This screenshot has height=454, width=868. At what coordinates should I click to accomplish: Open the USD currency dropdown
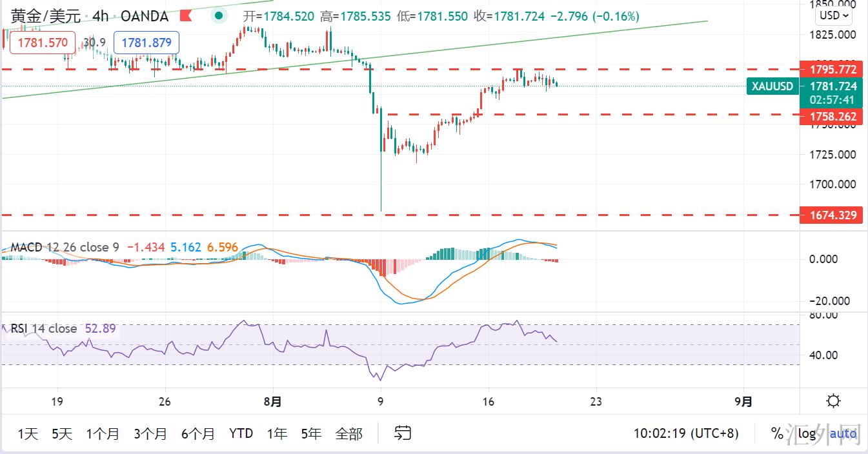pyautogui.click(x=833, y=15)
